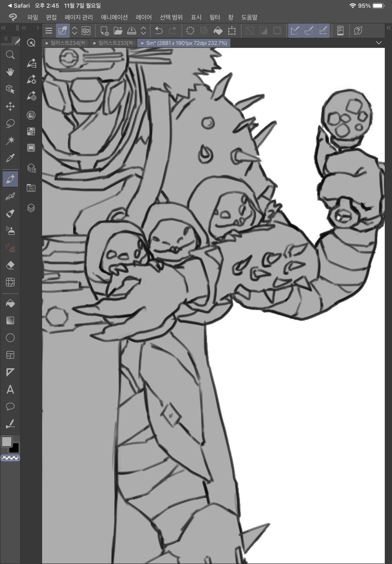Open the hamburger command bar menu
The width and height of the screenshot is (392, 564).
[x=48, y=31]
